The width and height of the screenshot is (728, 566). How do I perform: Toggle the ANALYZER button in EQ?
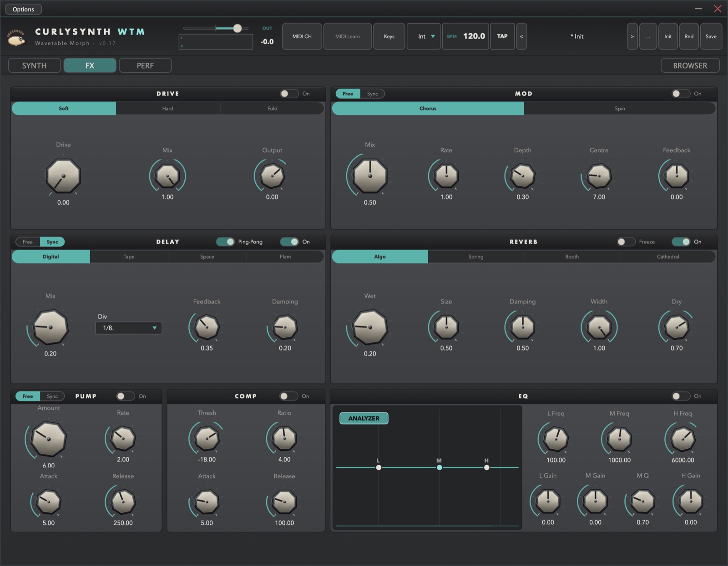[x=364, y=418]
